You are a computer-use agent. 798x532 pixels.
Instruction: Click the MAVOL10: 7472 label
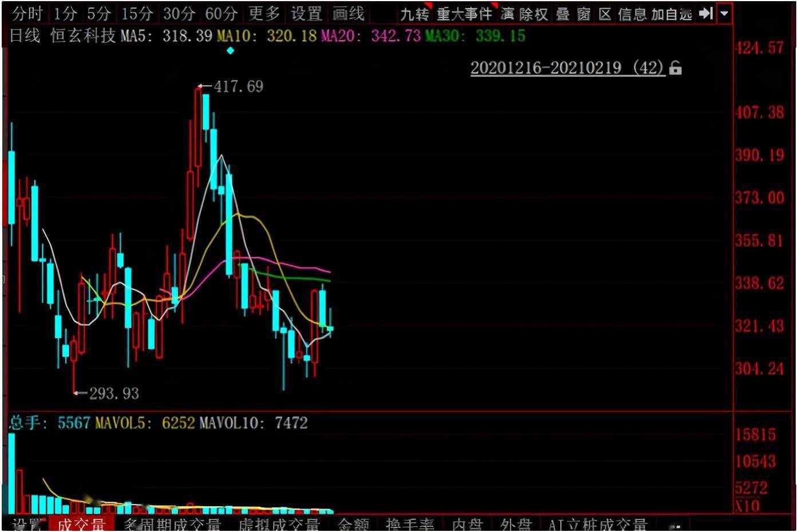pyautogui.click(x=253, y=423)
